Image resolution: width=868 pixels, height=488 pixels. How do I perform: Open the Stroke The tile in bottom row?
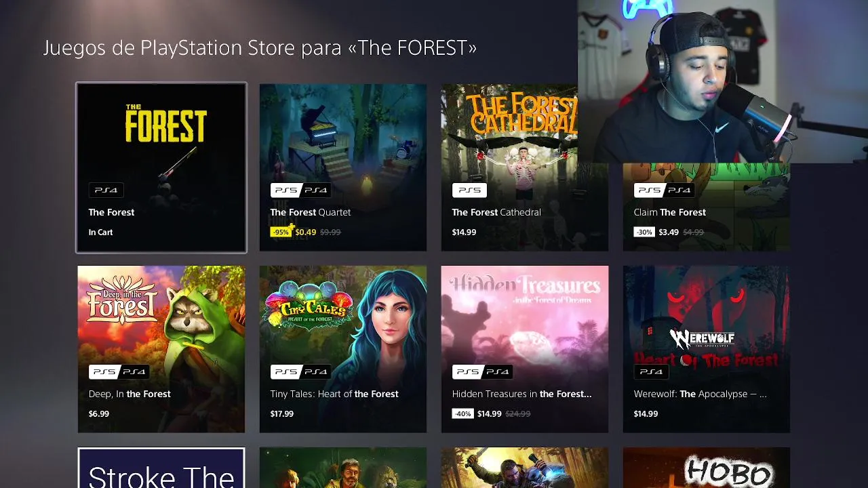[x=161, y=468]
